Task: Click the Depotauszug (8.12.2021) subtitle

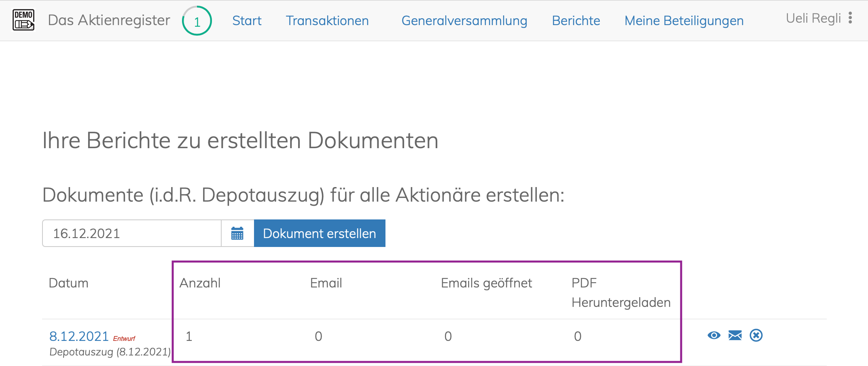Action: [110, 352]
